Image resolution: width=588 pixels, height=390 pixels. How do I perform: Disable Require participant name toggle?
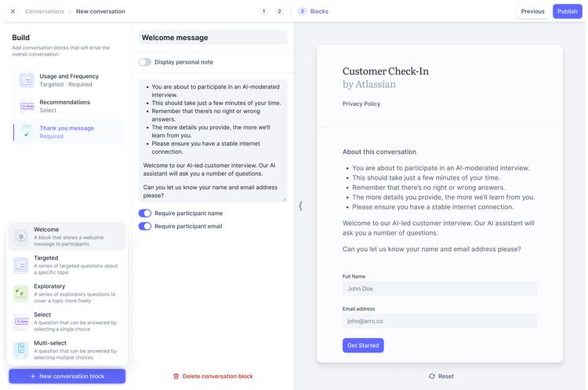145,213
